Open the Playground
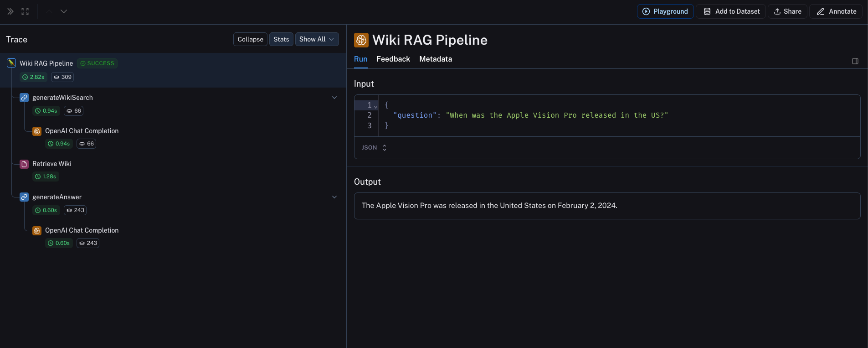 coord(665,11)
